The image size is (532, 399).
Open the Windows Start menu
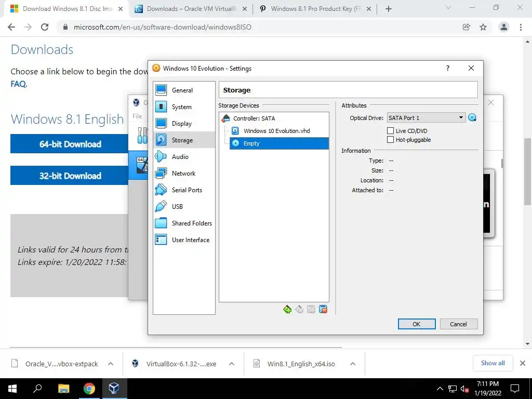pos(12,389)
